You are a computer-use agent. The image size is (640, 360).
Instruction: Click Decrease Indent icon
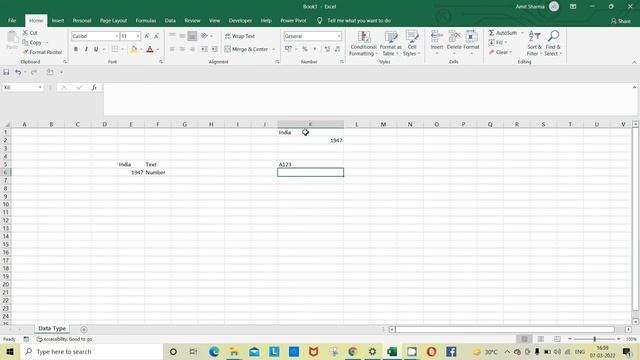tap(204, 49)
